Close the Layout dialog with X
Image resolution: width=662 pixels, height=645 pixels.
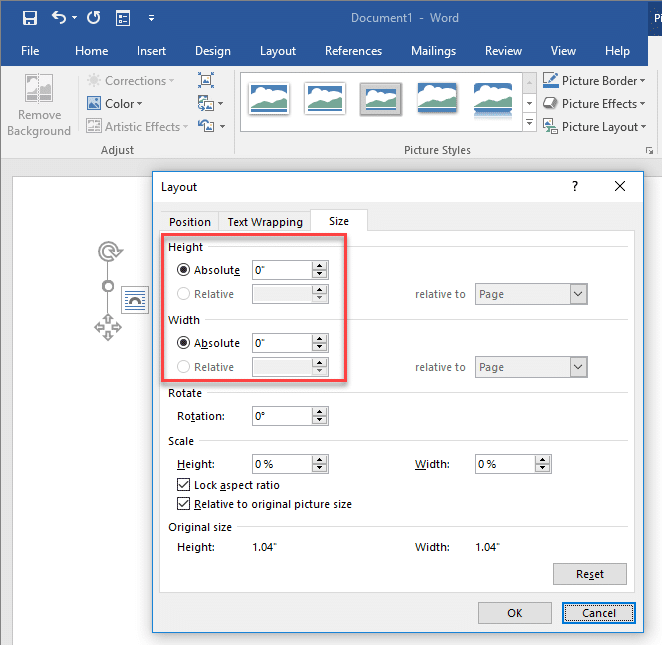(x=620, y=186)
